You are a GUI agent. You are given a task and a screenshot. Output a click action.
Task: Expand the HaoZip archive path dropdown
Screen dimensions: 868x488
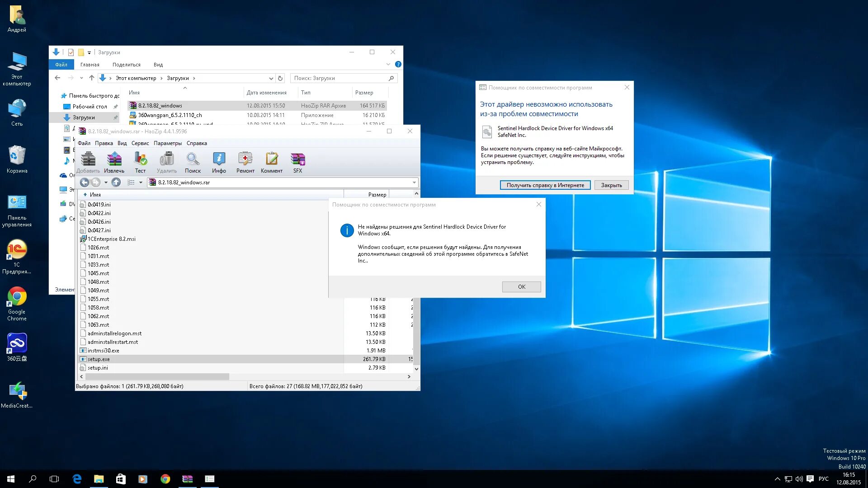pyautogui.click(x=414, y=183)
